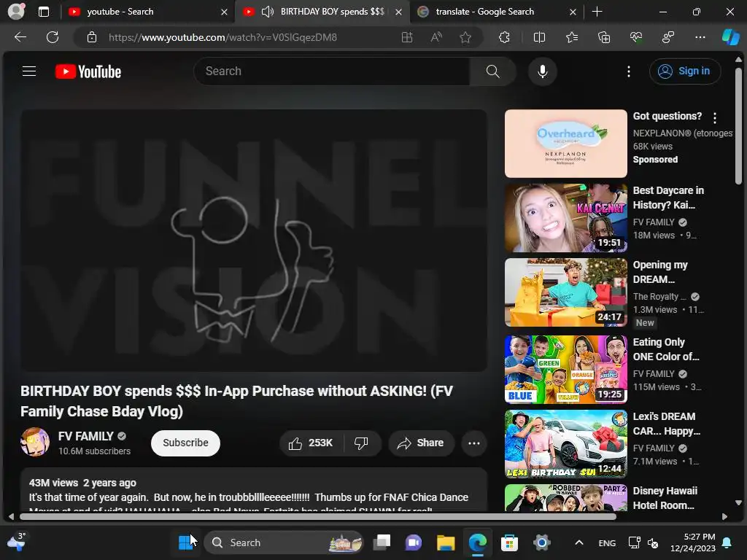Open Best Daycare in History video thumbnail
Image resolution: width=747 pixels, height=560 pixels.
pyautogui.click(x=565, y=218)
